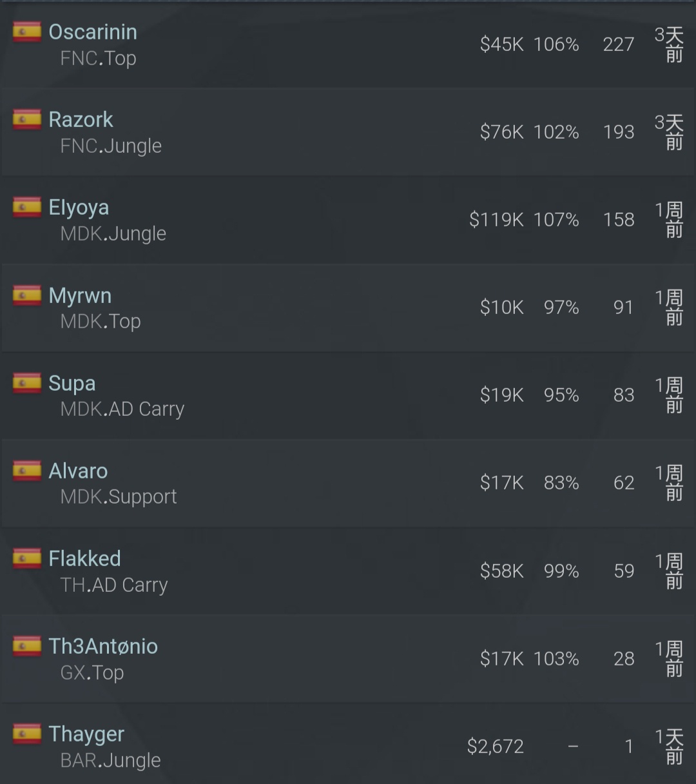Click the Spain flag beside Elyoya

point(27,207)
